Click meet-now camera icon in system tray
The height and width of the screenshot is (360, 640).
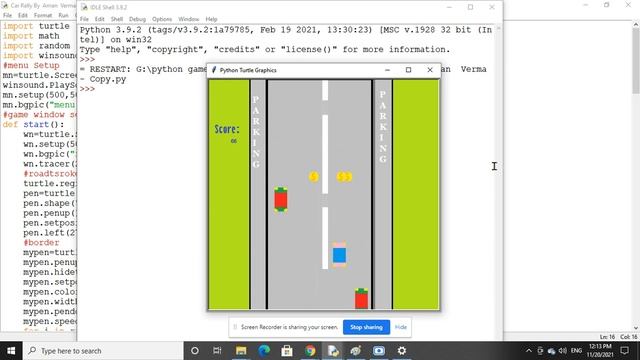click(540, 351)
